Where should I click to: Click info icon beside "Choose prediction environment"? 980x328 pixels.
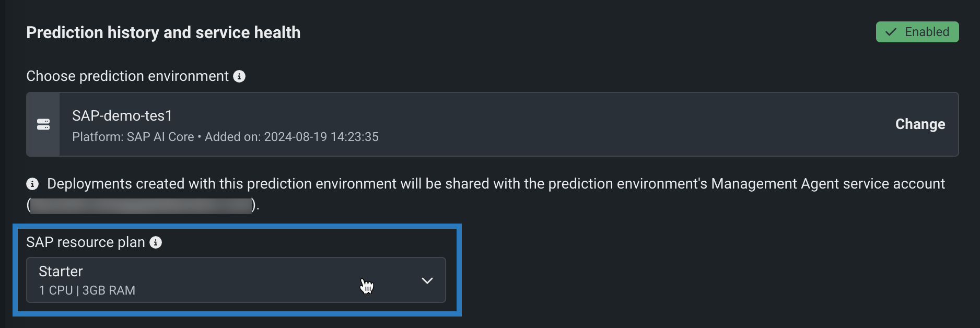click(239, 76)
